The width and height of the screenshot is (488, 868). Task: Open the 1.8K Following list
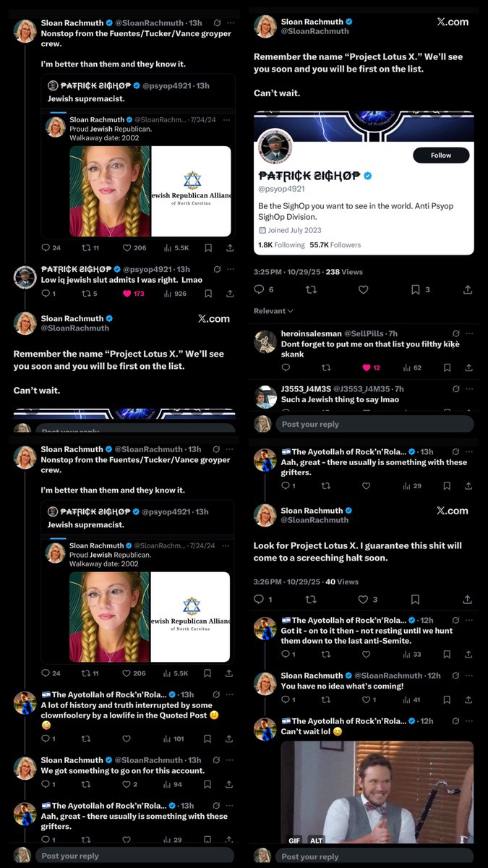coord(281,245)
